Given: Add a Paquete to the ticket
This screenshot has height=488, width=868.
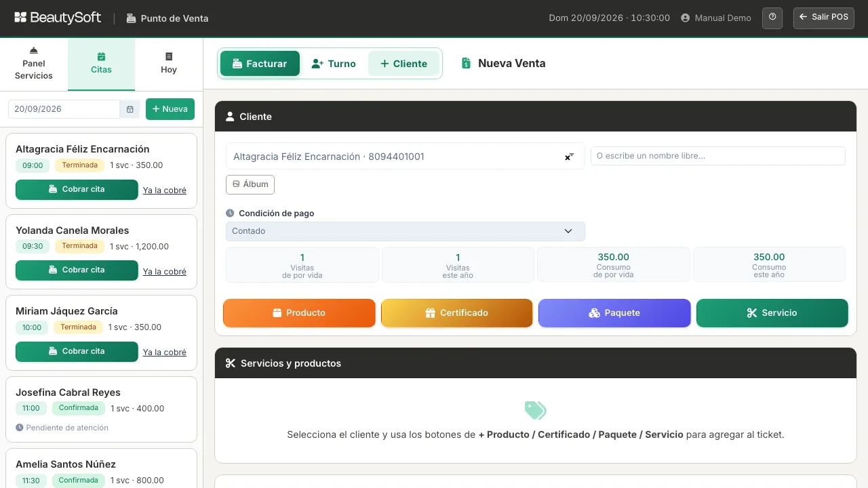Looking at the screenshot, I should pos(614,313).
